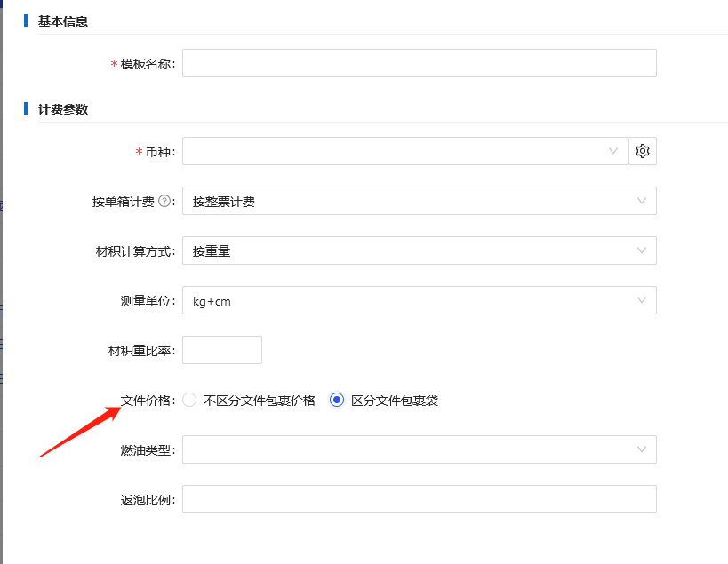Click the 返泡比例 label
728x564 pixels.
pos(148,500)
